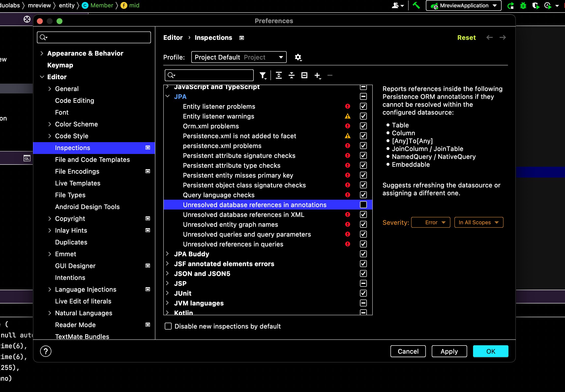Click the Apply button

tap(449, 351)
